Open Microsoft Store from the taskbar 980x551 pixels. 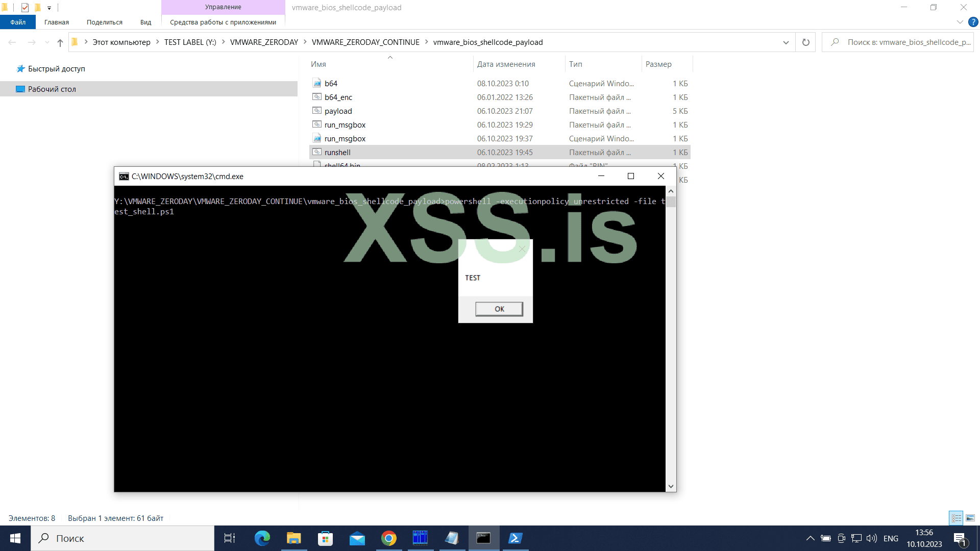[x=325, y=538]
